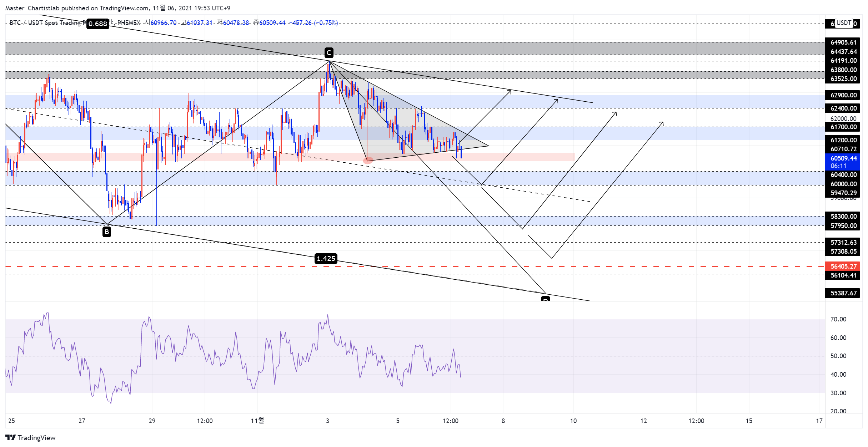Click the 56104.41 price level label
868x447 pixels.
[843, 275]
